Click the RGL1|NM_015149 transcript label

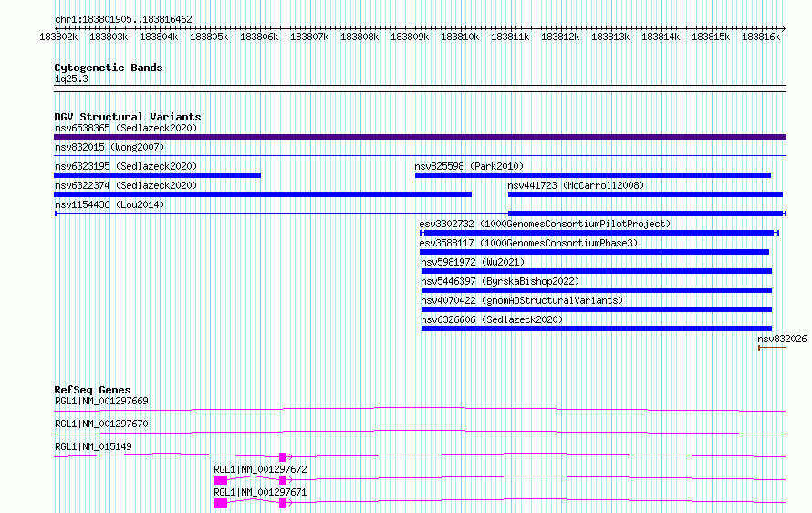93,446
